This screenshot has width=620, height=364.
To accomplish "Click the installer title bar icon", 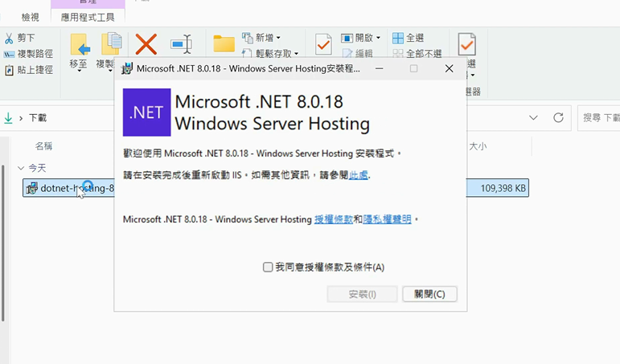I will (x=127, y=68).
